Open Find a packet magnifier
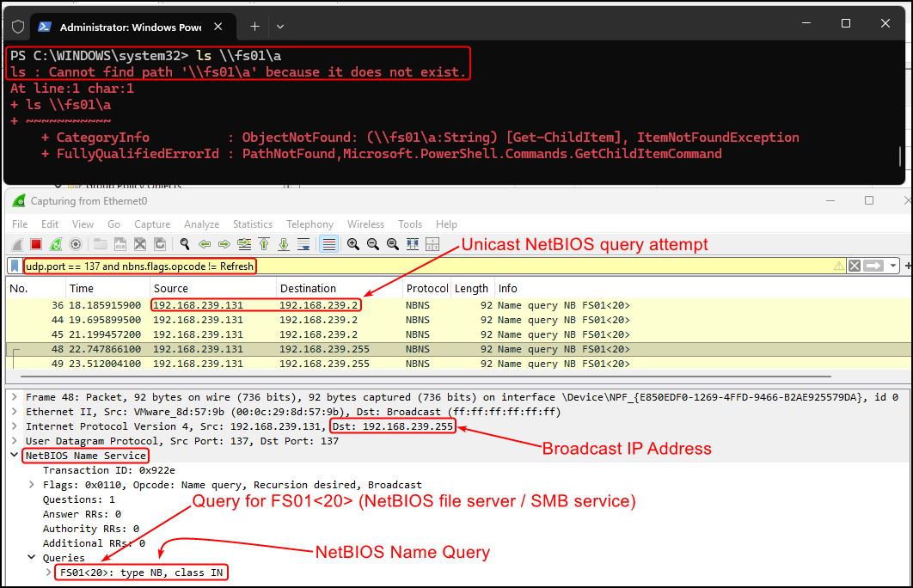Viewport: 913px width, 588px height. (x=185, y=244)
